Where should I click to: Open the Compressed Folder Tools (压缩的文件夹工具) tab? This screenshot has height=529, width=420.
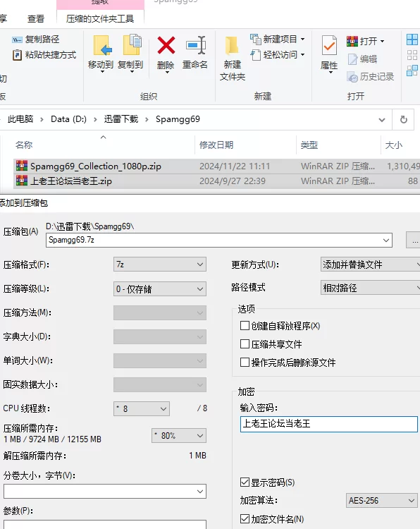pos(100,19)
